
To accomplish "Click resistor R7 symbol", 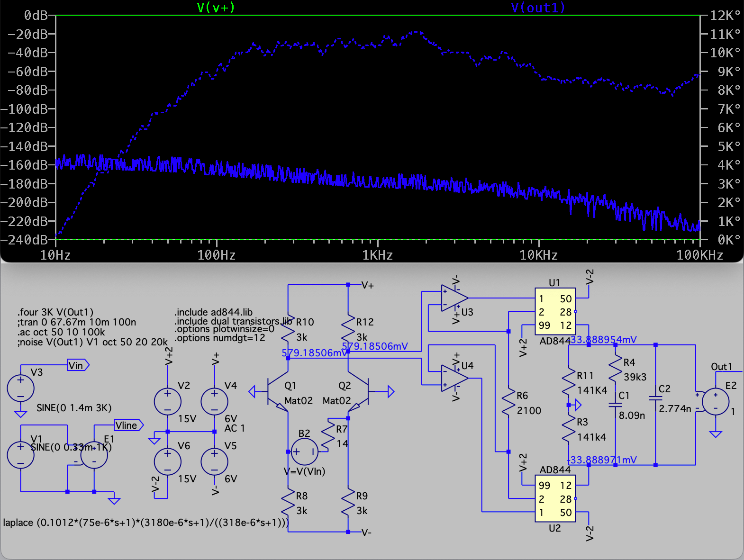I will [x=328, y=435].
